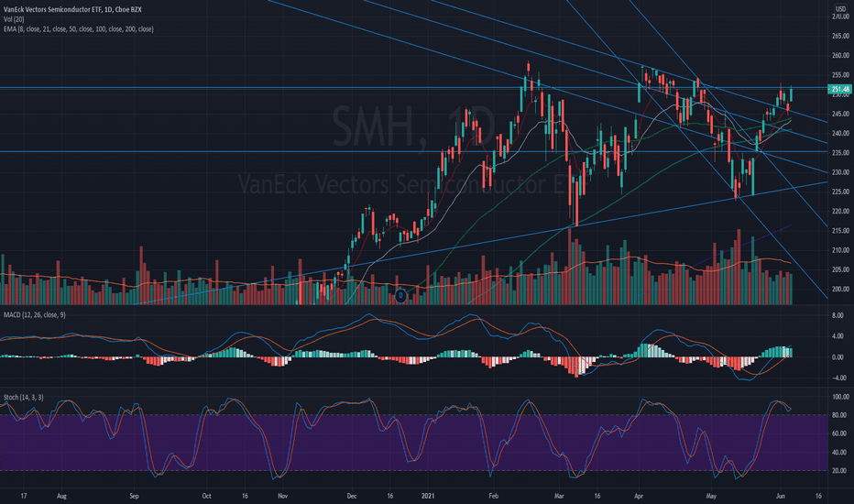Viewport: 854px width, 504px height.
Task: Click 80.00 on the Stoch scale
Action: tap(839, 415)
